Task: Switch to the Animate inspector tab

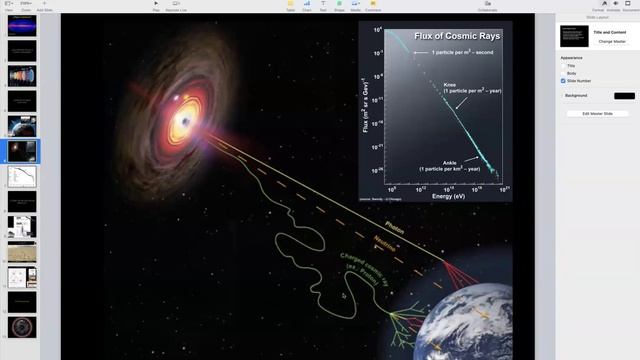Action: [x=616, y=3]
